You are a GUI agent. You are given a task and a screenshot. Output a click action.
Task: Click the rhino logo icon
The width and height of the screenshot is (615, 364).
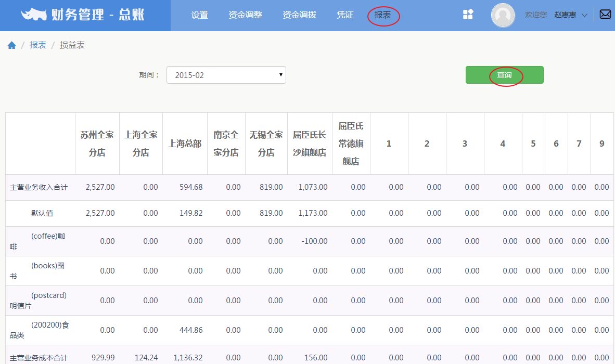[34, 15]
